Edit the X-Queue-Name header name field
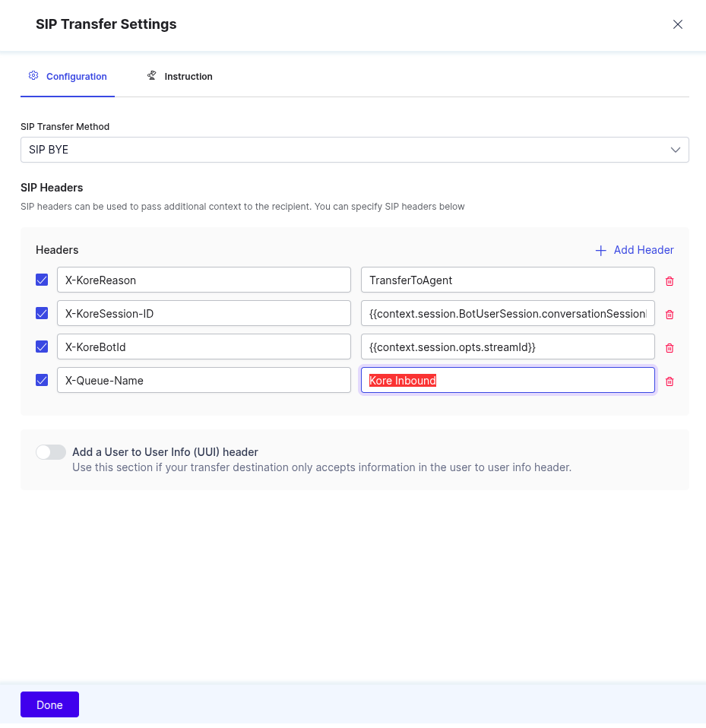This screenshot has width=706, height=728. 204,380
